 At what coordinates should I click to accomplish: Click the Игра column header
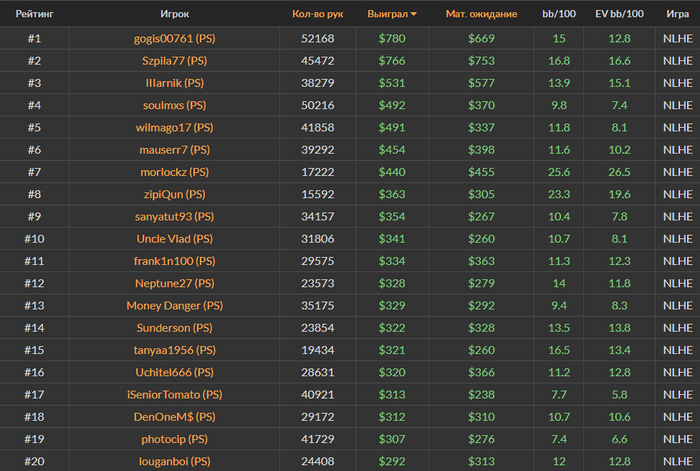pyautogui.click(x=675, y=15)
